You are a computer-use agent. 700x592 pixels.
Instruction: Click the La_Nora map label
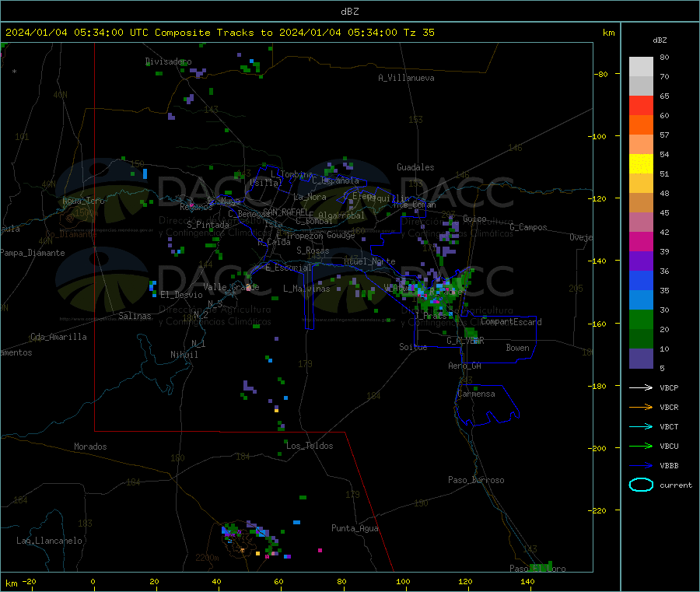(310, 197)
